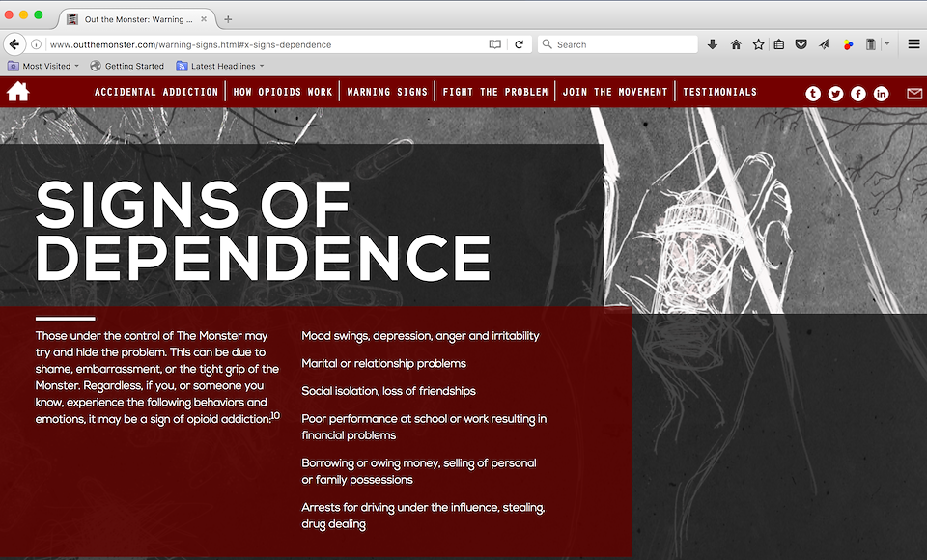Viewport: 927px width, 560px height.
Task: Click the Most Visited folder icon
Action: (x=13, y=67)
